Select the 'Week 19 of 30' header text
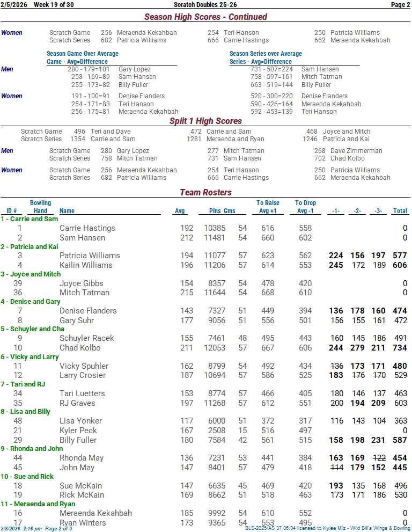This screenshot has width=412, height=532. point(54,5)
